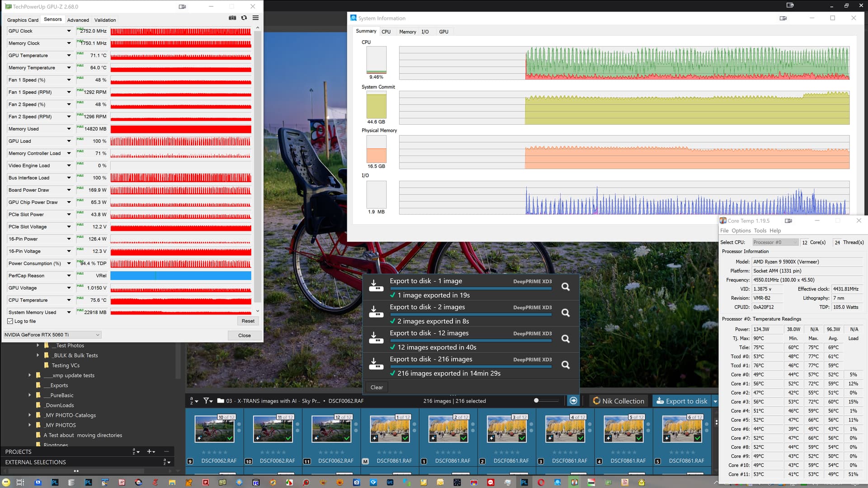This screenshot has width=868, height=488.
Task: Click magnifier icon for 216 images export
Action: coord(565,365)
